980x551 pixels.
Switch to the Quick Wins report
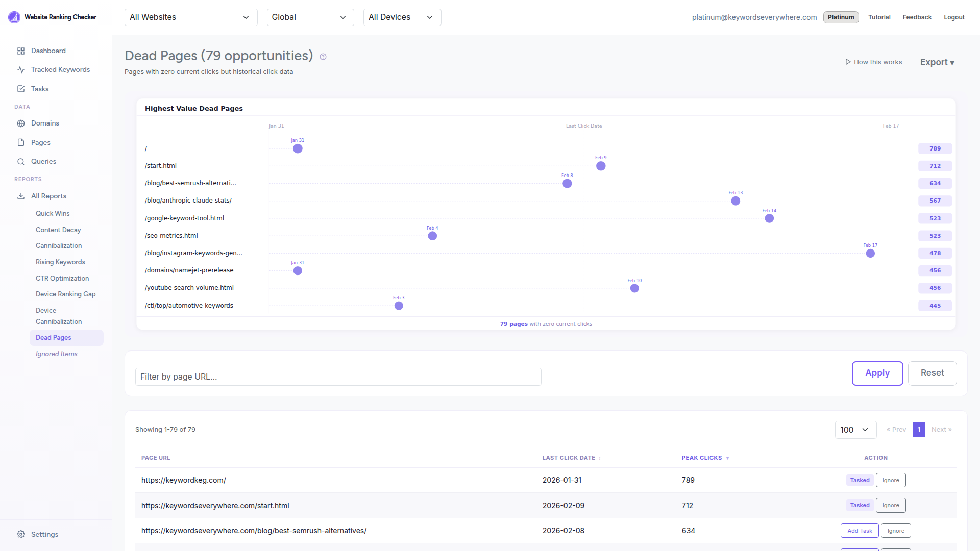click(x=53, y=213)
